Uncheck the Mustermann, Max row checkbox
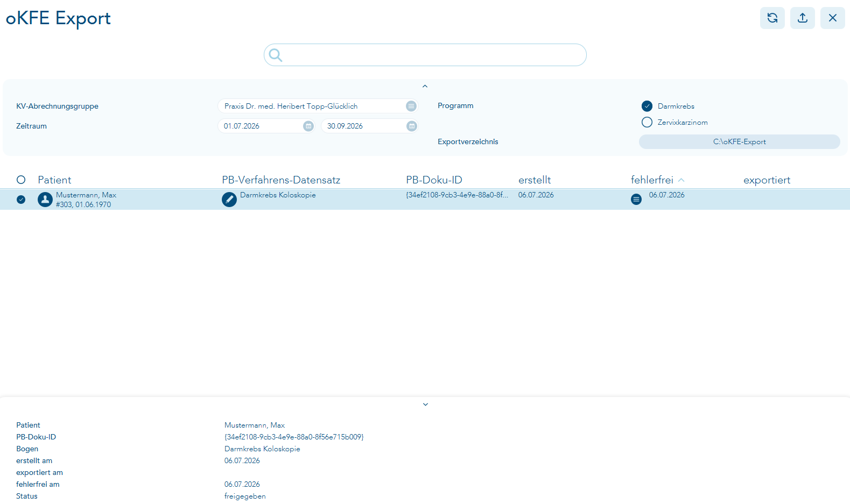 tap(21, 200)
